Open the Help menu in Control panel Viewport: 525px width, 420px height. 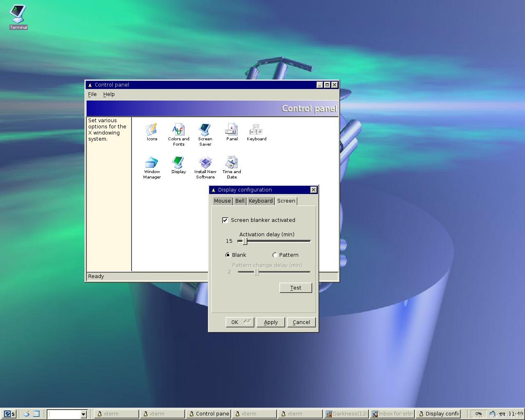click(109, 94)
